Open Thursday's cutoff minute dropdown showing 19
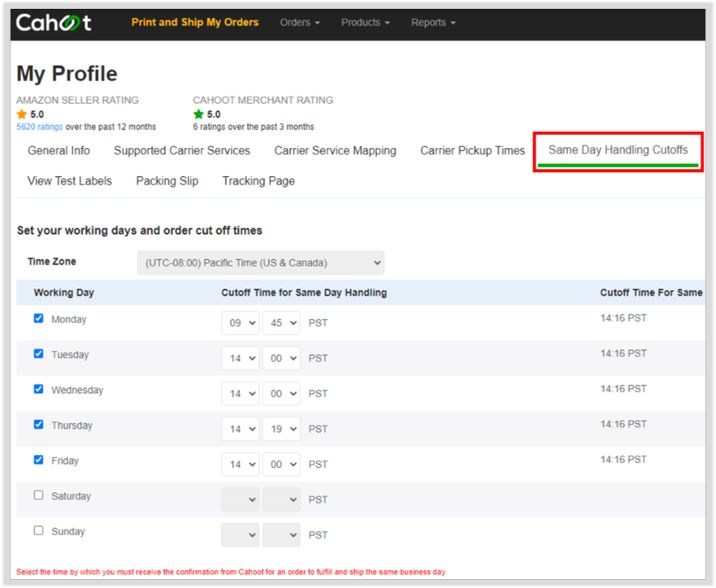 [281, 429]
